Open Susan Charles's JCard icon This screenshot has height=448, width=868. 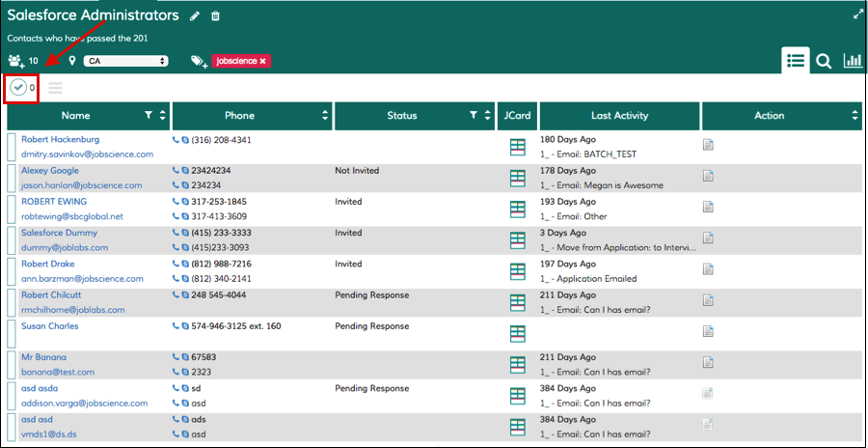(x=518, y=333)
